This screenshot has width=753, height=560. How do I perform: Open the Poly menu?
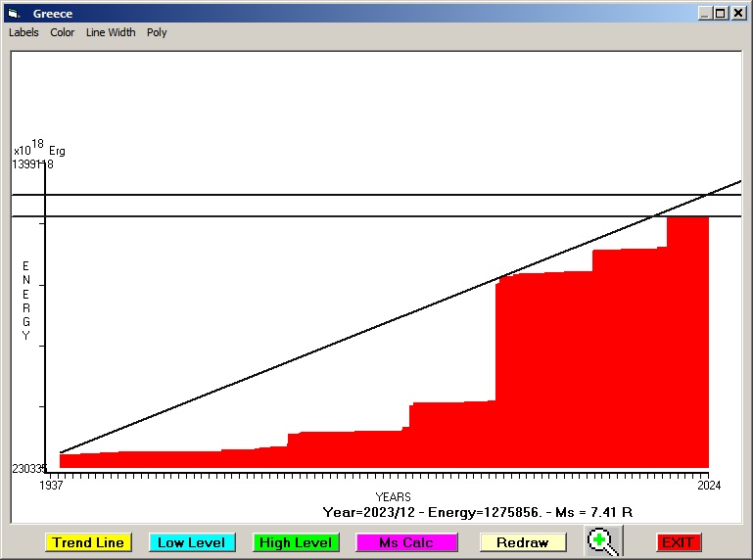pyautogui.click(x=157, y=32)
